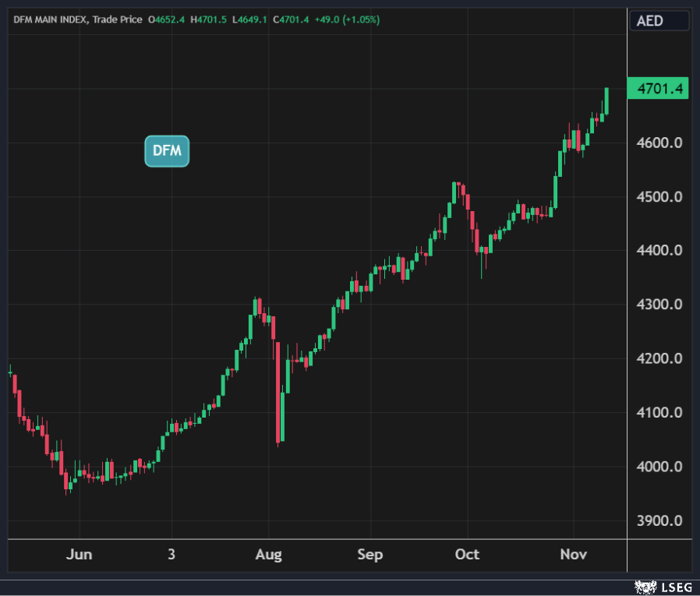Click the Aug label on the time axis
Screen dimensions: 700x596
[269, 555]
